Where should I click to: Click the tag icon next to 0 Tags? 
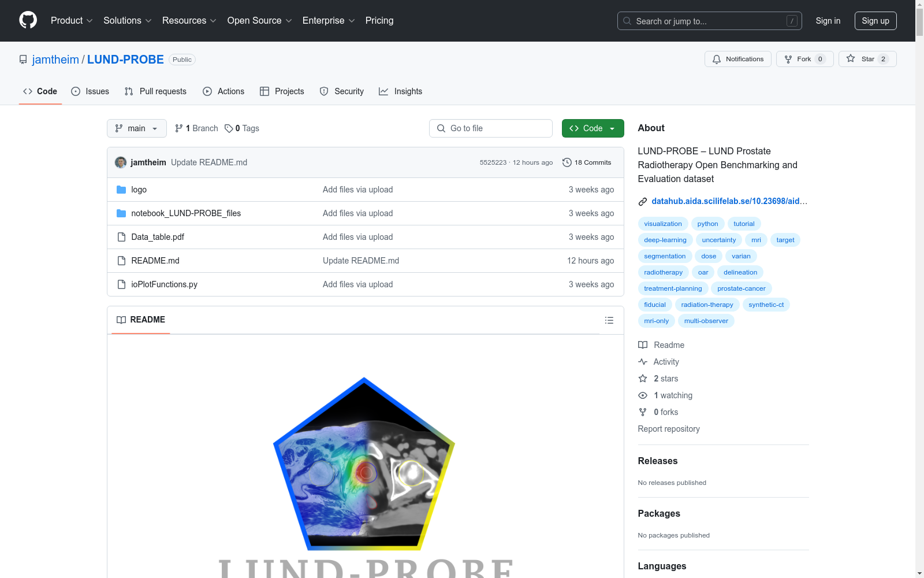tap(228, 128)
